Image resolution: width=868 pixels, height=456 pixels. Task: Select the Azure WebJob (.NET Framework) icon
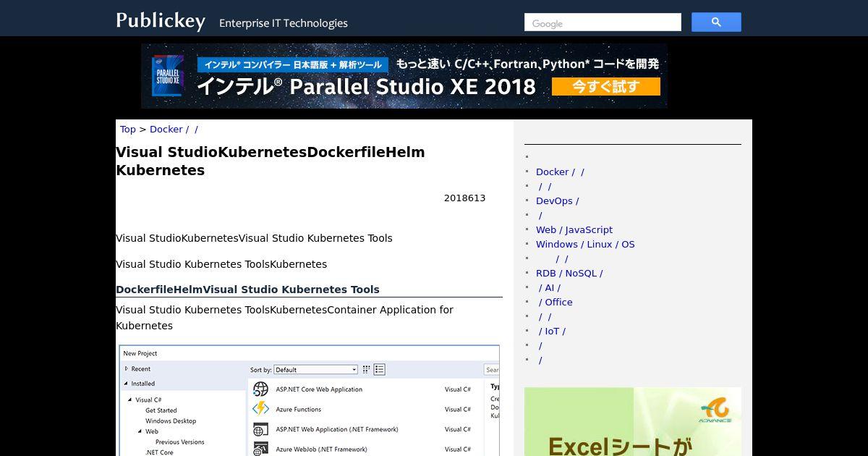coord(260,449)
